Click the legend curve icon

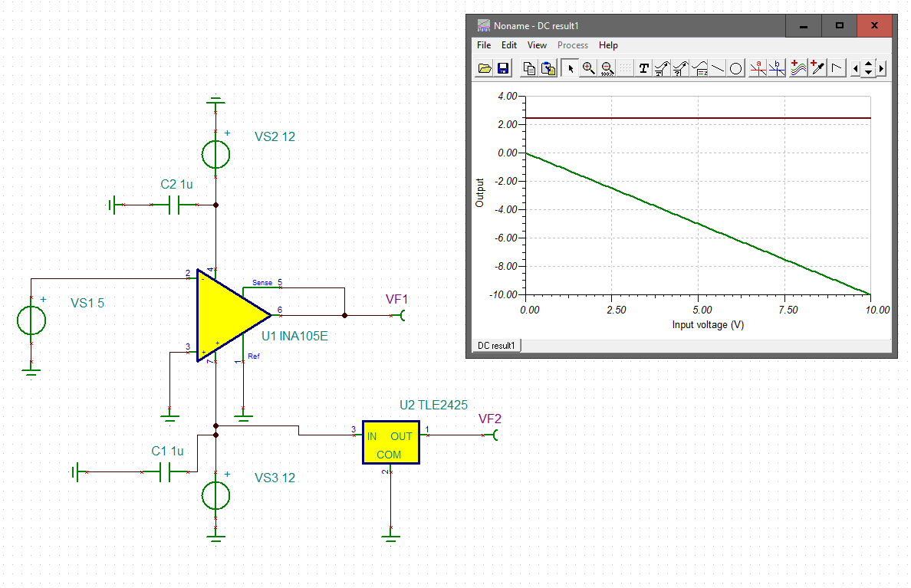click(699, 68)
